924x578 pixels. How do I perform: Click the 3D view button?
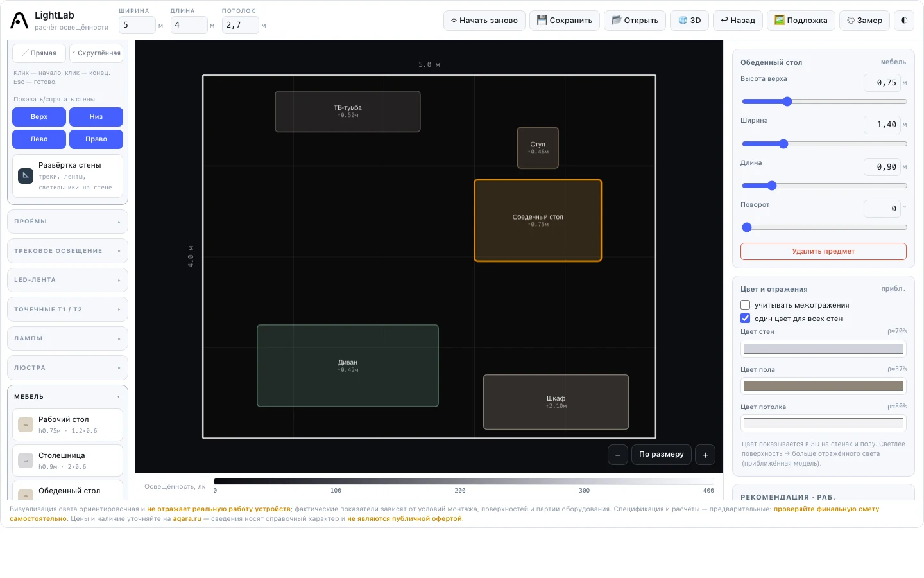(690, 21)
